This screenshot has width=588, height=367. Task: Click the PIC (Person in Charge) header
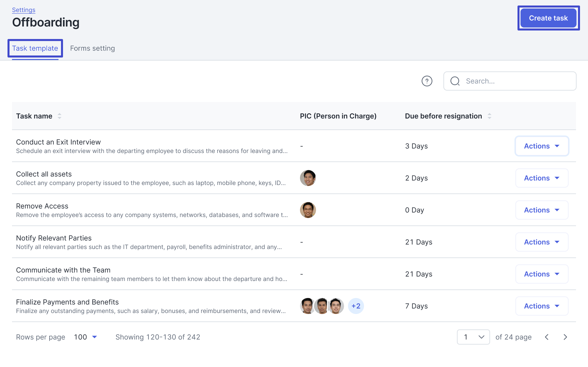tap(338, 116)
